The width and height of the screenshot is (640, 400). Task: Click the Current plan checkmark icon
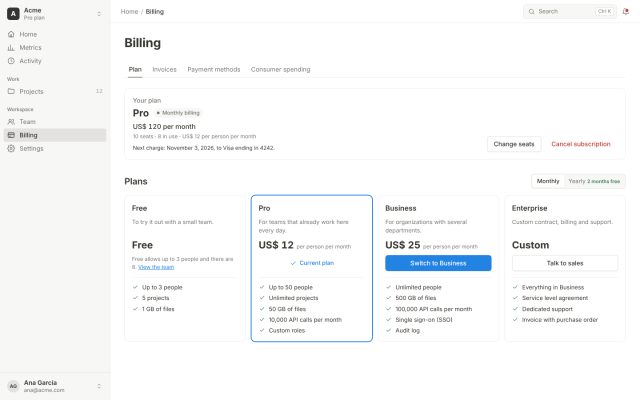(293, 263)
